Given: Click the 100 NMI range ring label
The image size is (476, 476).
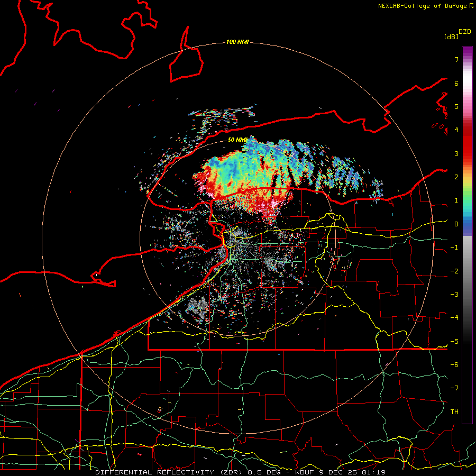Looking at the screenshot, I should [x=237, y=42].
